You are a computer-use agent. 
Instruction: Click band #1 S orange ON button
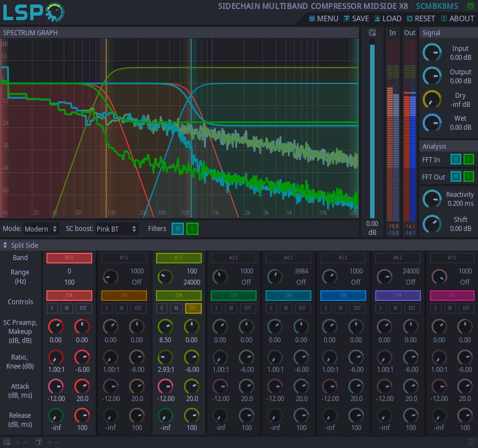[x=124, y=295]
